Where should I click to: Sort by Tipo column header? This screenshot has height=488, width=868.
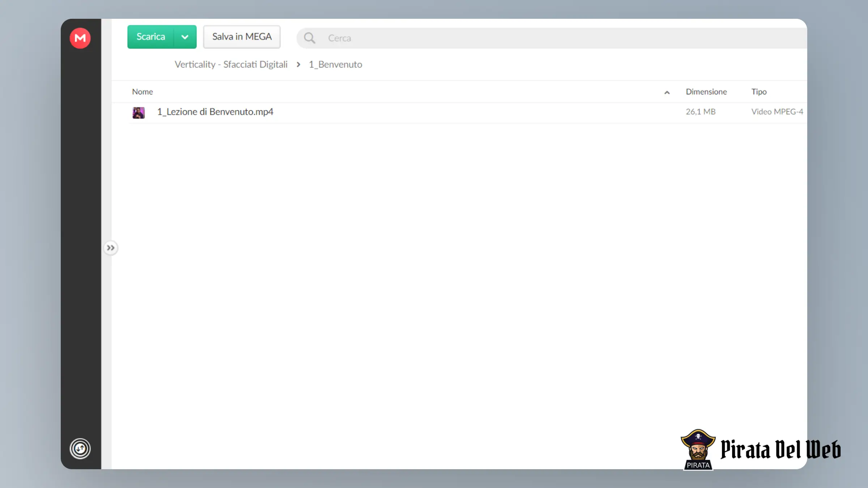point(759,92)
